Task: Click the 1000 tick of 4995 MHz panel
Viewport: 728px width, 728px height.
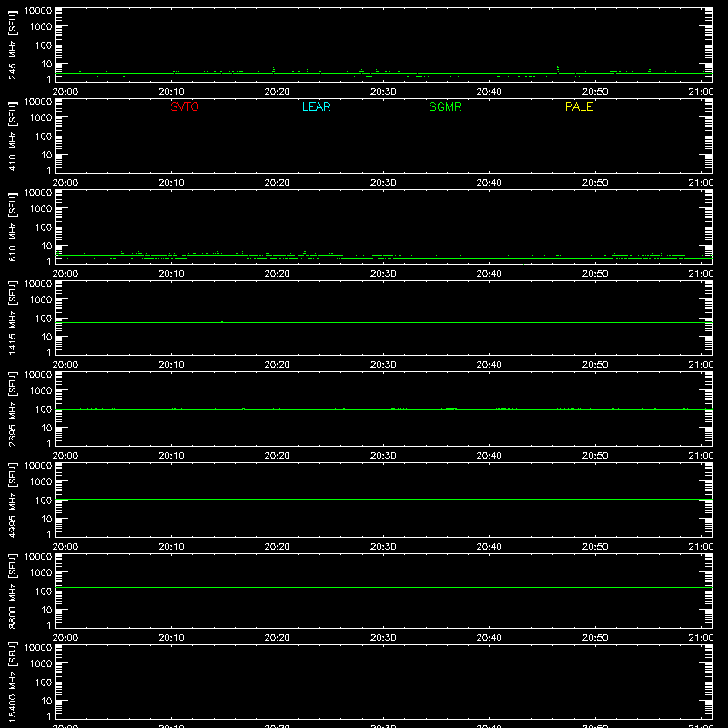Action: (40, 481)
